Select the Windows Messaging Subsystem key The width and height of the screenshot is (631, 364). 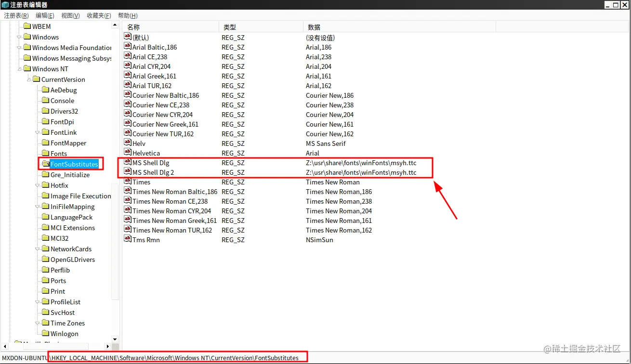click(x=72, y=58)
